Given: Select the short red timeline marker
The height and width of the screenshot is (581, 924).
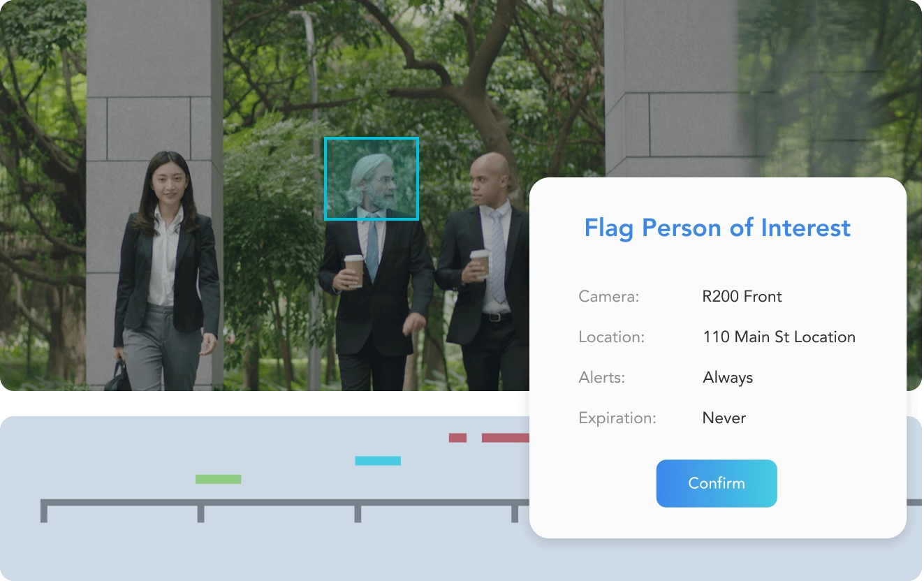Looking at the screenshot, I should tap(457, 438).
